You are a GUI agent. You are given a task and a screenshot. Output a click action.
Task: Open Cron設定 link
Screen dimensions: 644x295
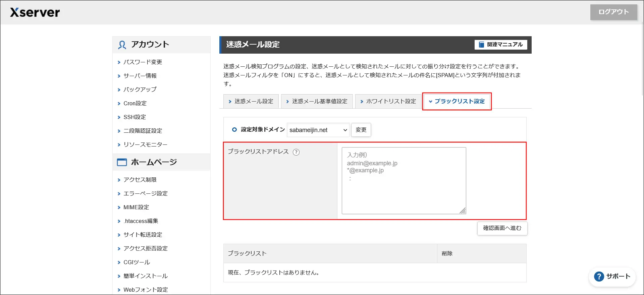click(135, 103)
